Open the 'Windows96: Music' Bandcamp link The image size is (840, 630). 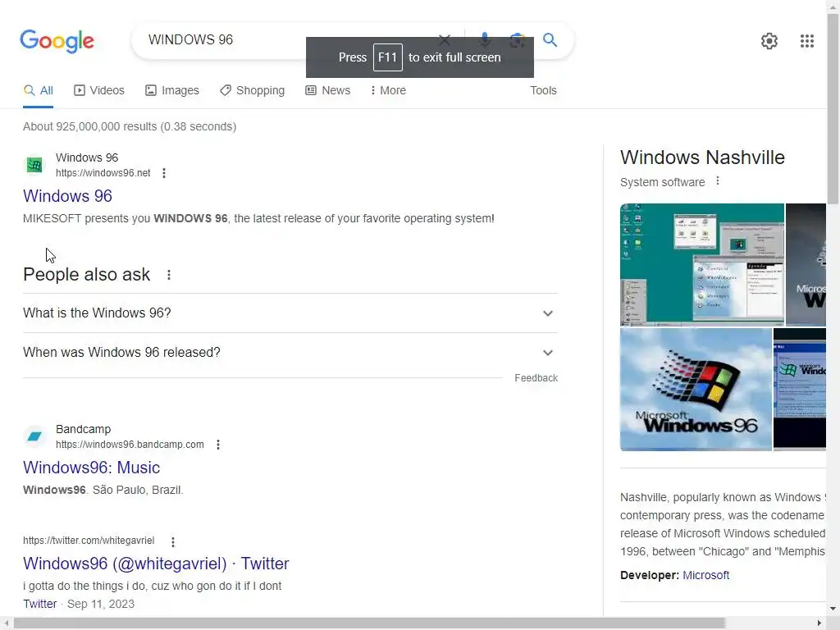tap(92, 468)
